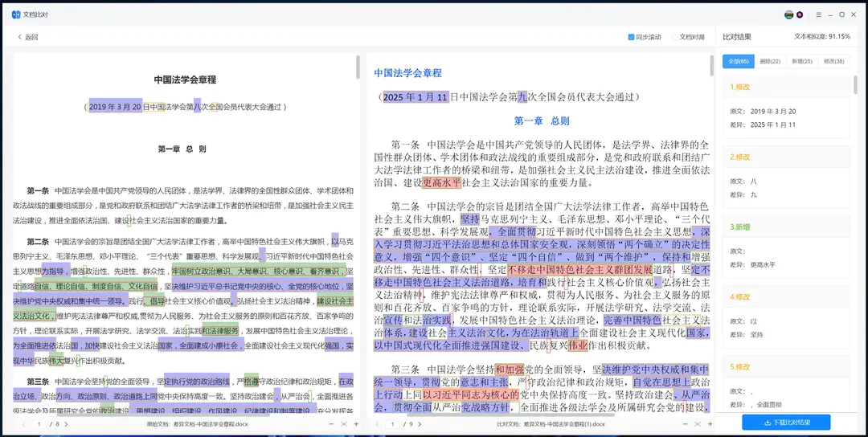The image size is (868, 437).
Task: Click highlighted date 2025年1月11 in compared document
Action: tap(416, 97)
